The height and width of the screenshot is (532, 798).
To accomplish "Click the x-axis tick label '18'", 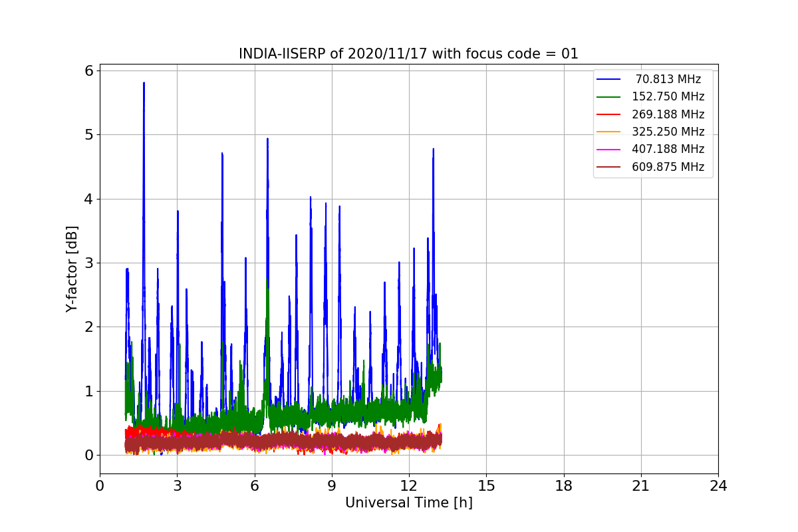I will tap(564, 485).
